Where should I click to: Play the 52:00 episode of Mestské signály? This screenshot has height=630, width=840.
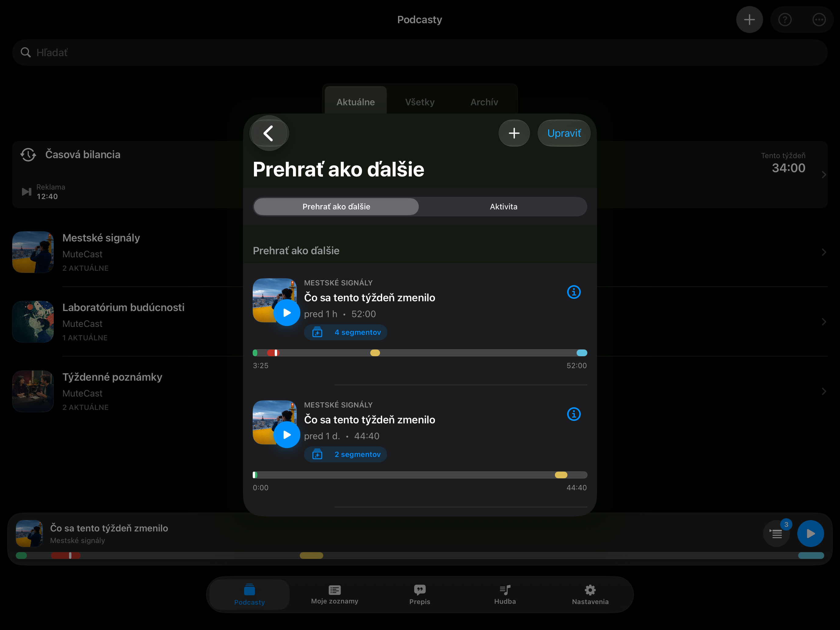(287, 313)
